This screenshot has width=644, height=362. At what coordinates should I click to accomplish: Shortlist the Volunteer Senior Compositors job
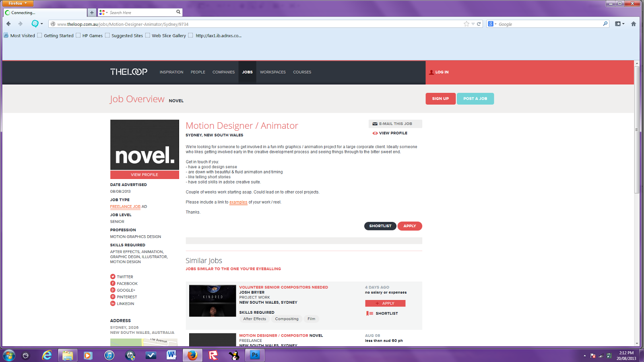(382, 313)
